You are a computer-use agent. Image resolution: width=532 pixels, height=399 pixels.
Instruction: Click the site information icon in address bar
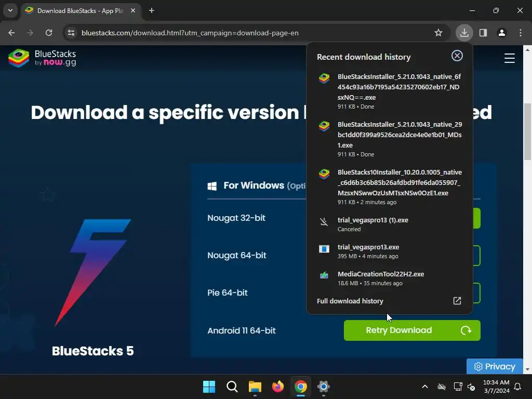71,33
